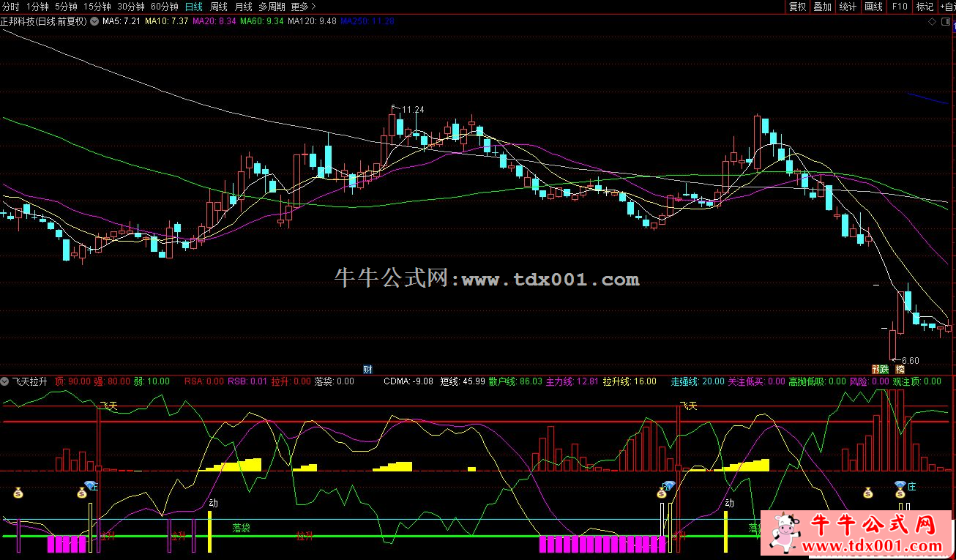Viewport: 956px width, 560px height.
Task: Click the RSB: 0.01 value
Action: (x=248, y=381)
